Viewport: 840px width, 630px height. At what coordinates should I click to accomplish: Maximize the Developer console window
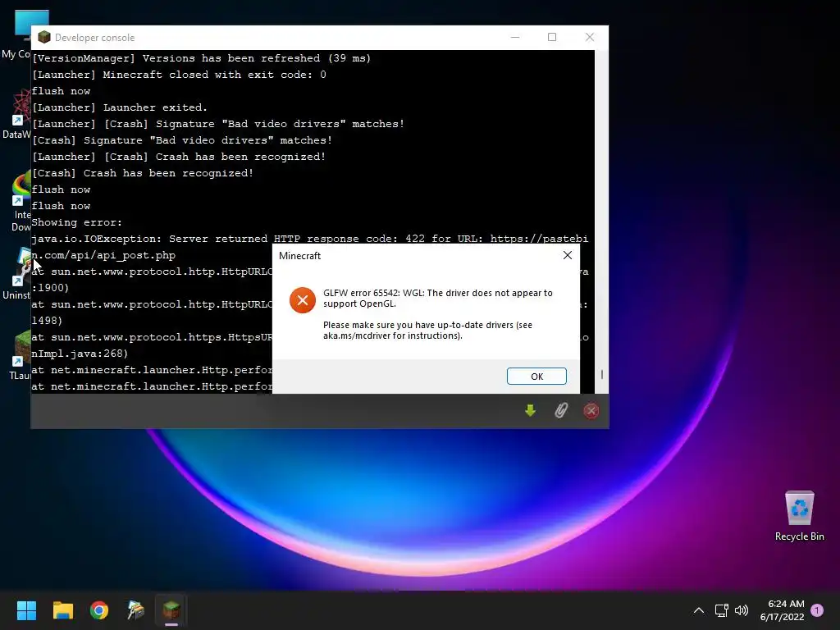coord(552,37)
